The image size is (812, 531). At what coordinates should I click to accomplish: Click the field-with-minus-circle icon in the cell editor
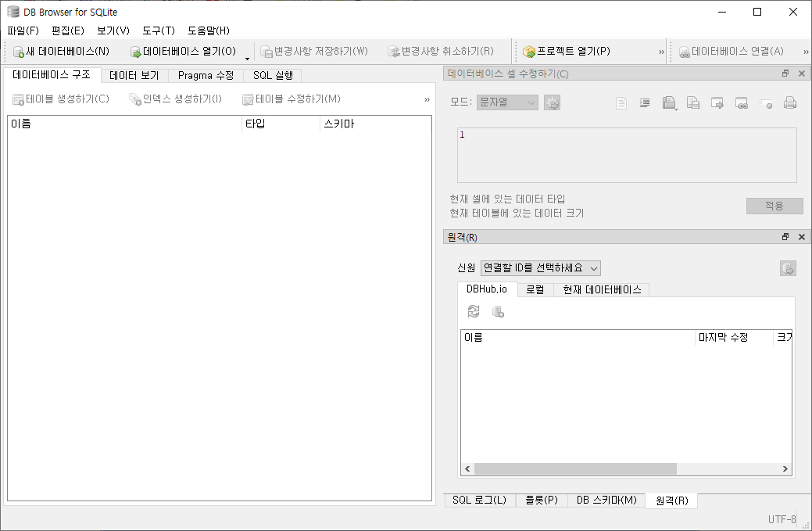(766, 103)
